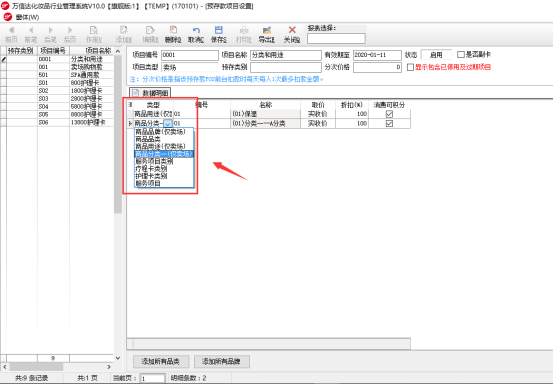Toggle the 是否副卡 checkbox
This screenshot has width=553, height=385.
[461, 55]
